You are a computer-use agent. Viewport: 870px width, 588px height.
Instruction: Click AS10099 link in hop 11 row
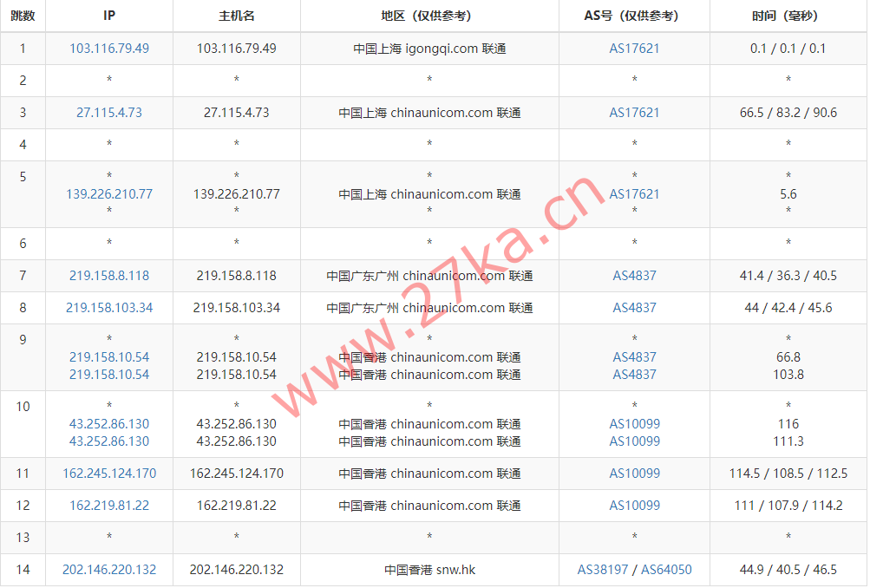tap(635, 474)
